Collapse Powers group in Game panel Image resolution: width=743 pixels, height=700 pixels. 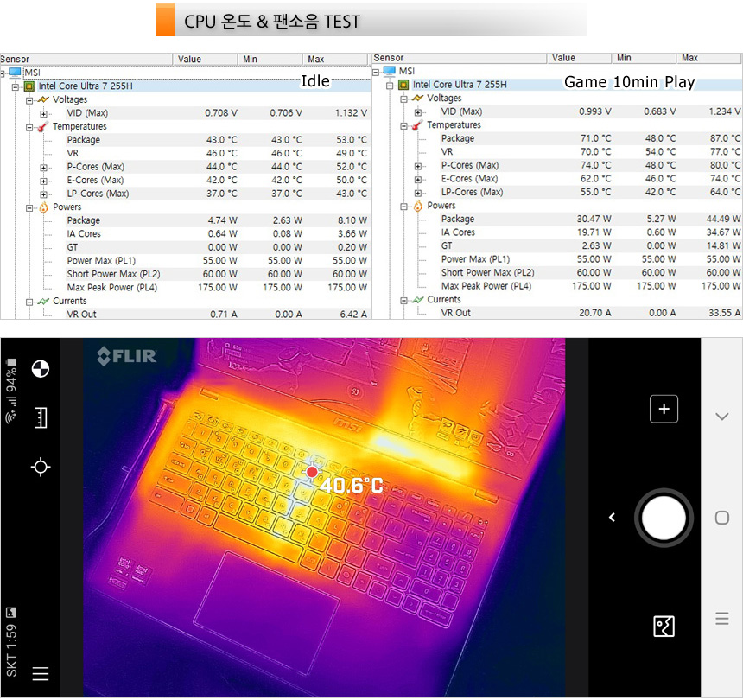pyautogui.click(x=403, y=206)
